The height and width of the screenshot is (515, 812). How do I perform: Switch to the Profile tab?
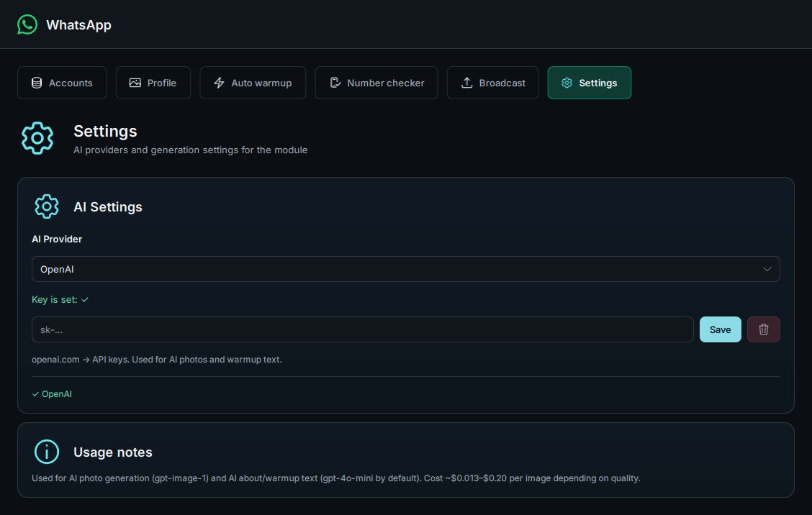click(x=153, y=83)
